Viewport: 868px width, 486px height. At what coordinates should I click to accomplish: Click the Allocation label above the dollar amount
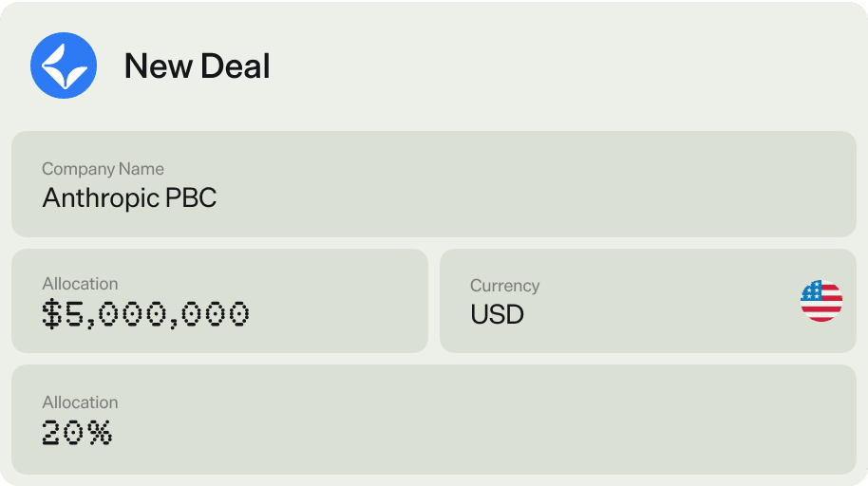[80, 284]
